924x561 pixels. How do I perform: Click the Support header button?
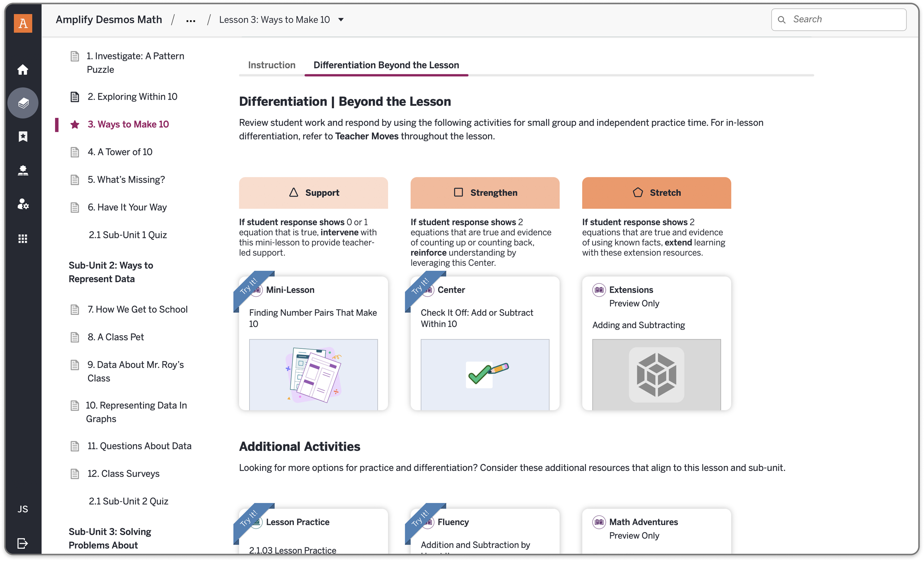pos(313,193)
